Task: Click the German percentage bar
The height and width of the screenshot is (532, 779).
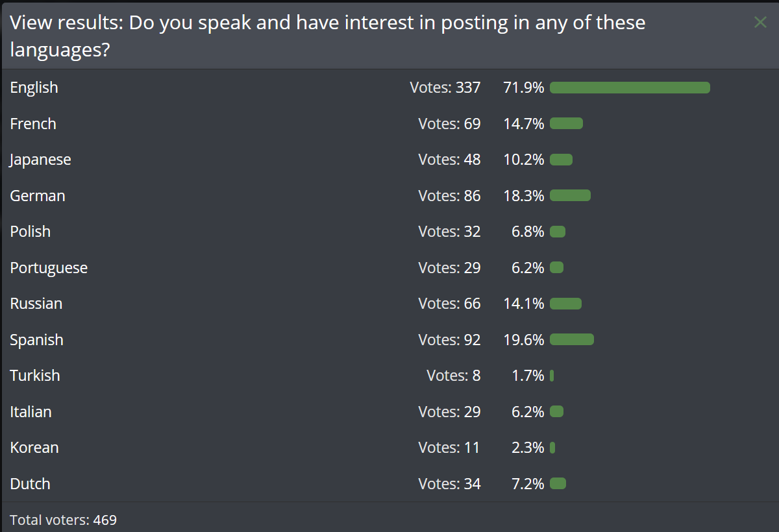Action: coord(570,195)
